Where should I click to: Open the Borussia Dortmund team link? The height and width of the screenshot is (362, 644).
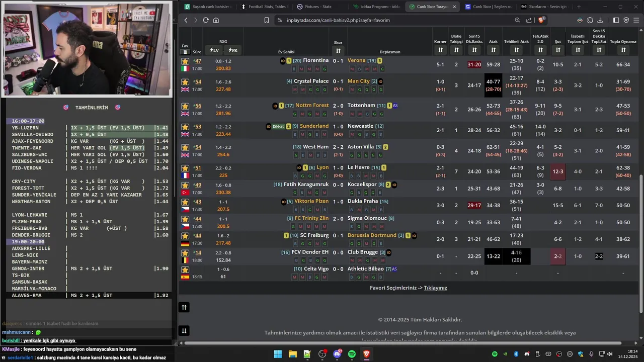(x=372, y=235)
